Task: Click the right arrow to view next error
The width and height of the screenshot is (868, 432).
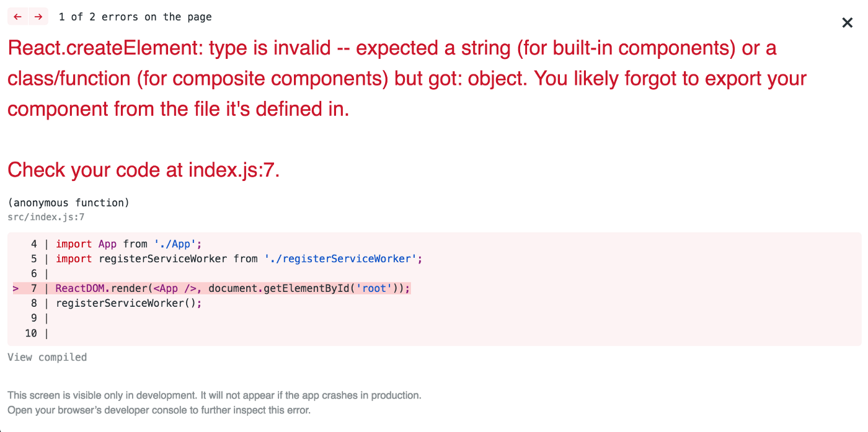Action: (x=37, y=17)
